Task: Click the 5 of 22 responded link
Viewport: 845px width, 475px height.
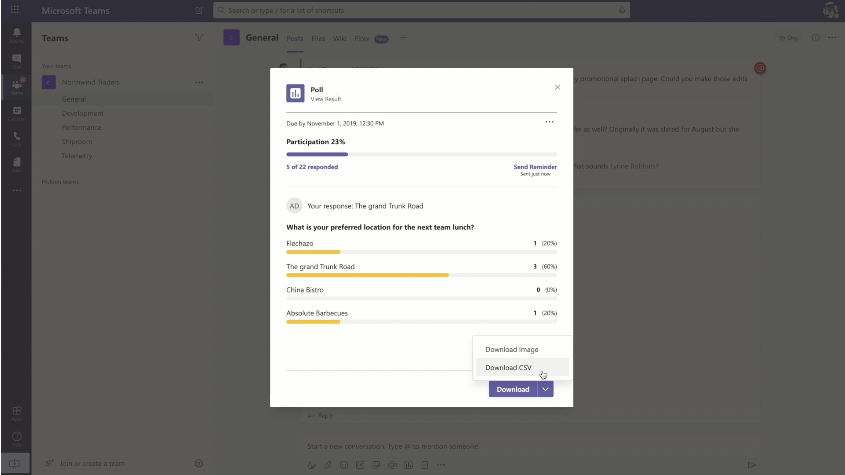Action: tap(310, 167)
